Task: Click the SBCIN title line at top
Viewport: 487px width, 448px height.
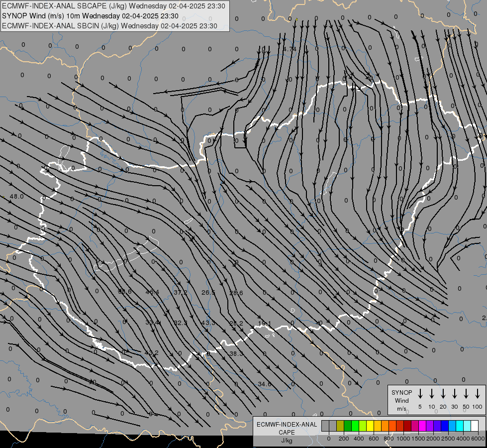Action: coord(109,26)
